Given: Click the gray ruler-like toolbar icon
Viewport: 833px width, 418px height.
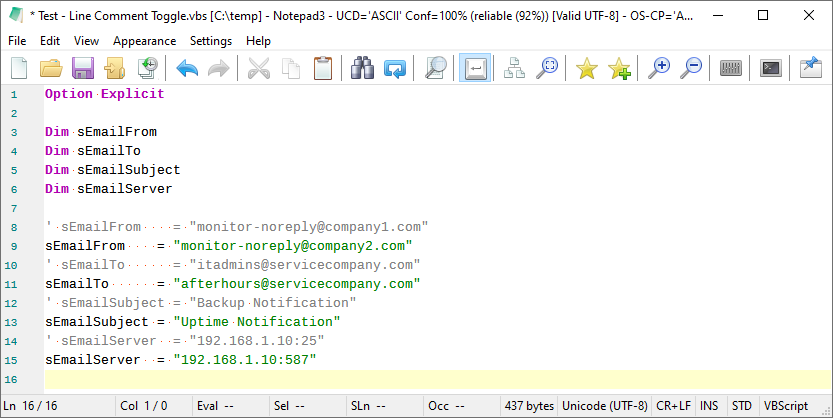Looking at the screenshot, I should tap(730, 69).
